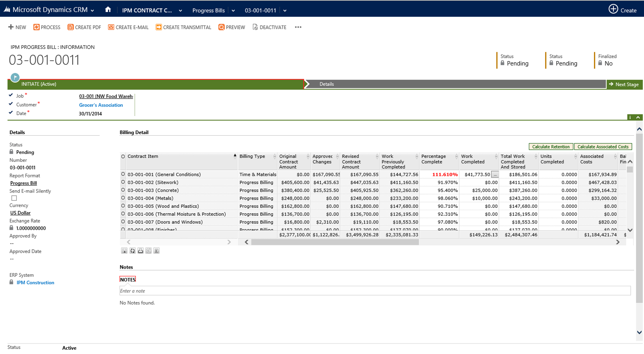Open the more commands ellipsis menu
The height and width of the screenshot is (354, 644).
tap(298, 27)
